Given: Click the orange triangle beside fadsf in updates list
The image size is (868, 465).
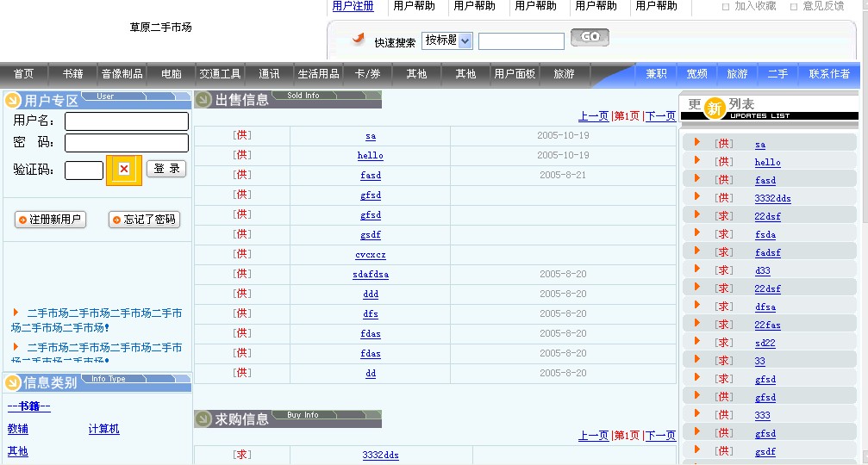Looking at the screenshot, I should 697,251.
